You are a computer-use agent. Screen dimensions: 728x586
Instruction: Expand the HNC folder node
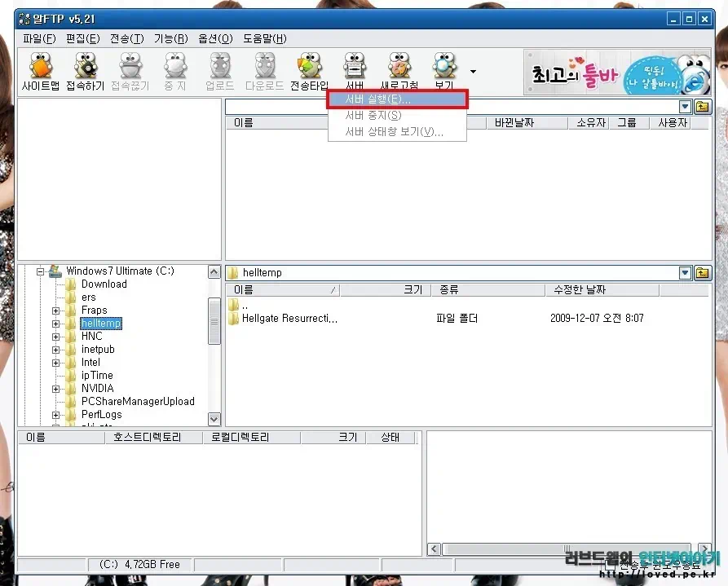(55, 337)
